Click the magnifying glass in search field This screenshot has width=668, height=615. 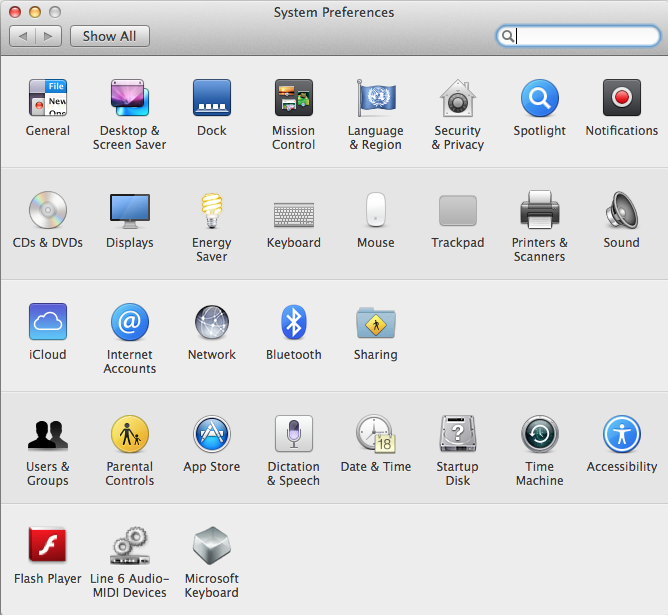[x=507, y=36]
